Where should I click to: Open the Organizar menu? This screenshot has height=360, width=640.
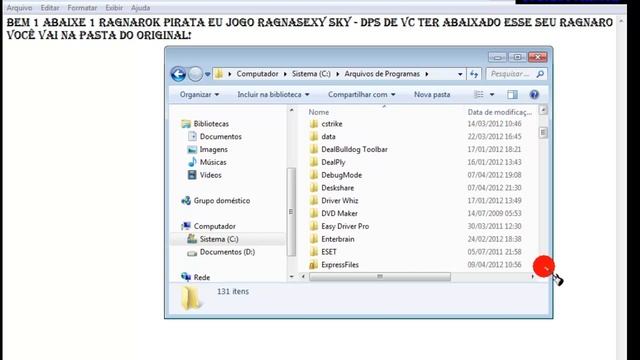coord(199,94)
